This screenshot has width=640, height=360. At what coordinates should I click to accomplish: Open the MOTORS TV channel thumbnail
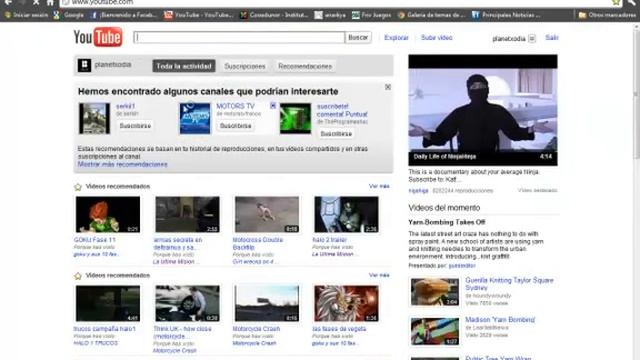click(x=195, y=119)
